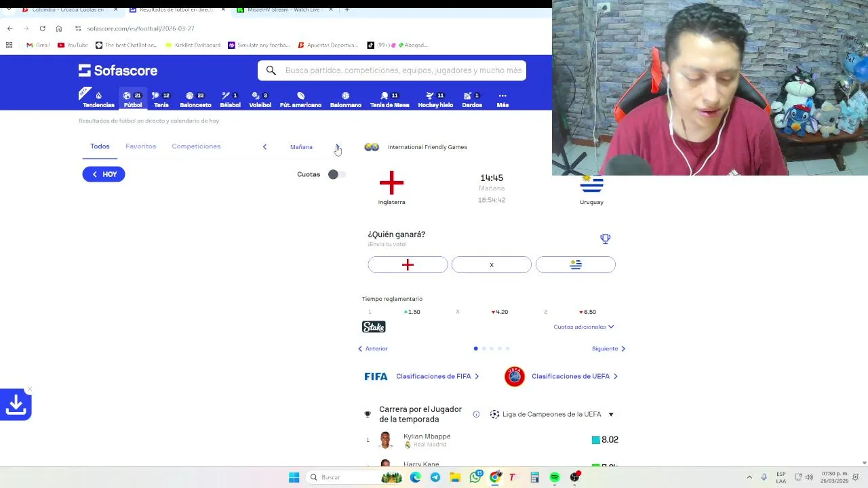868x488 pixels.
Task: Open the Mañana date picker
Action: pos(301,147)
